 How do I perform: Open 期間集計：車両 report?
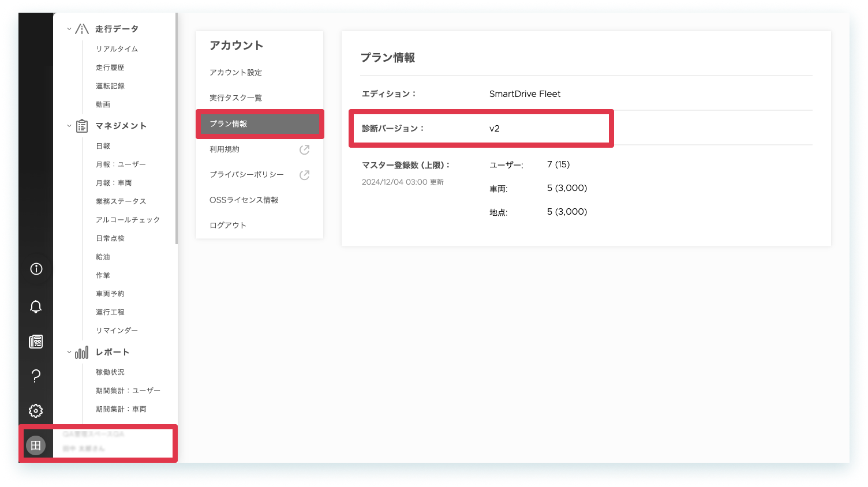click(121, 409)
